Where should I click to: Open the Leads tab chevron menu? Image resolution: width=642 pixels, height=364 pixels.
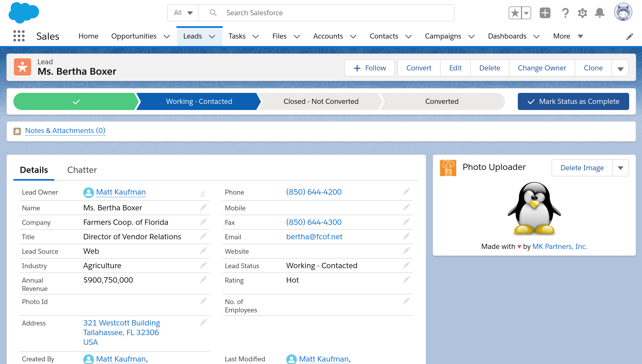(x=212, y=36)
